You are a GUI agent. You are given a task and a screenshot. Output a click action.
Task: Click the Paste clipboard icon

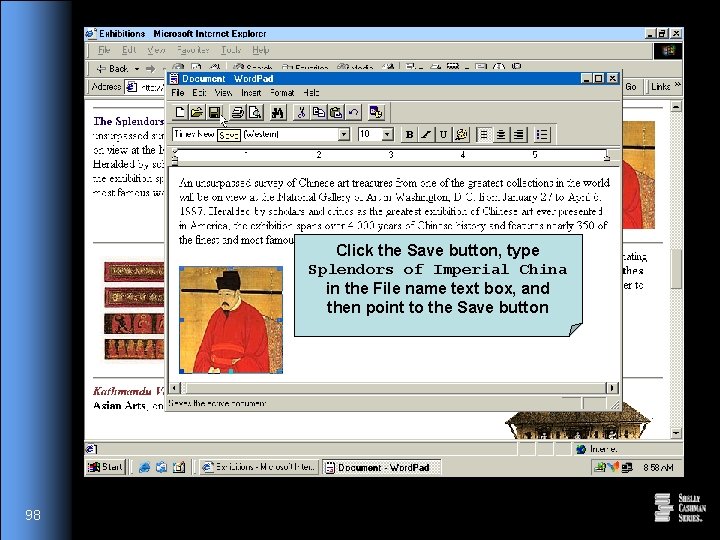click(x=336, y=112)
